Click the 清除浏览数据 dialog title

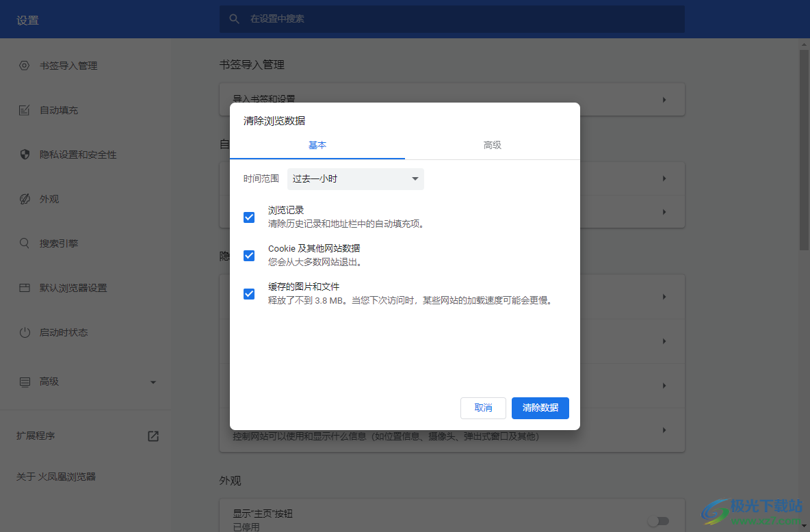(x=274, y=121)
